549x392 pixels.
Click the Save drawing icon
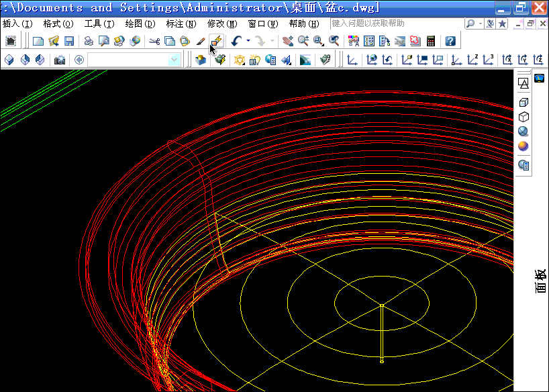(69, 41)
